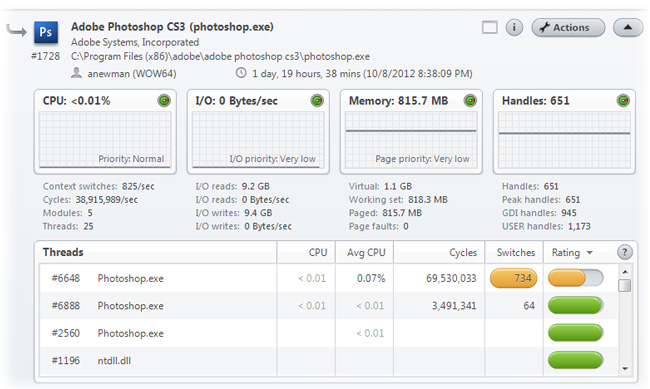Image resolution: width=650 pixels, height=389 pixels.
Task: Select thread #6648 Photoshop.exe row
Action: point(328,278)
